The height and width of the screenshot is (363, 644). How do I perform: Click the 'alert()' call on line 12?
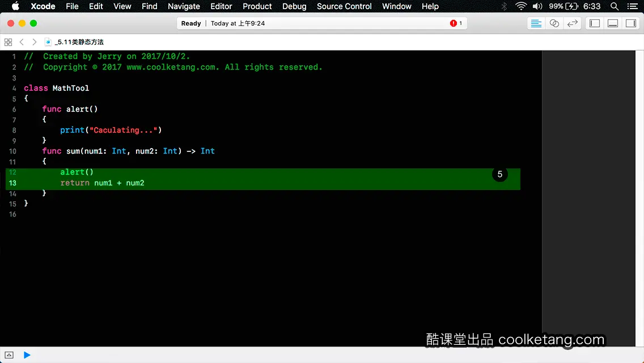(77, 172)
